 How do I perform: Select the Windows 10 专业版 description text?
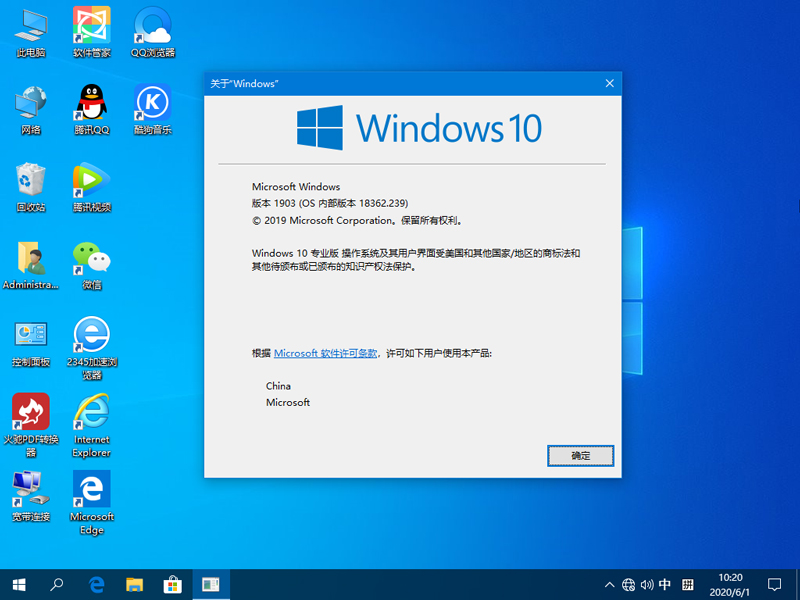(x=416, y=260)
